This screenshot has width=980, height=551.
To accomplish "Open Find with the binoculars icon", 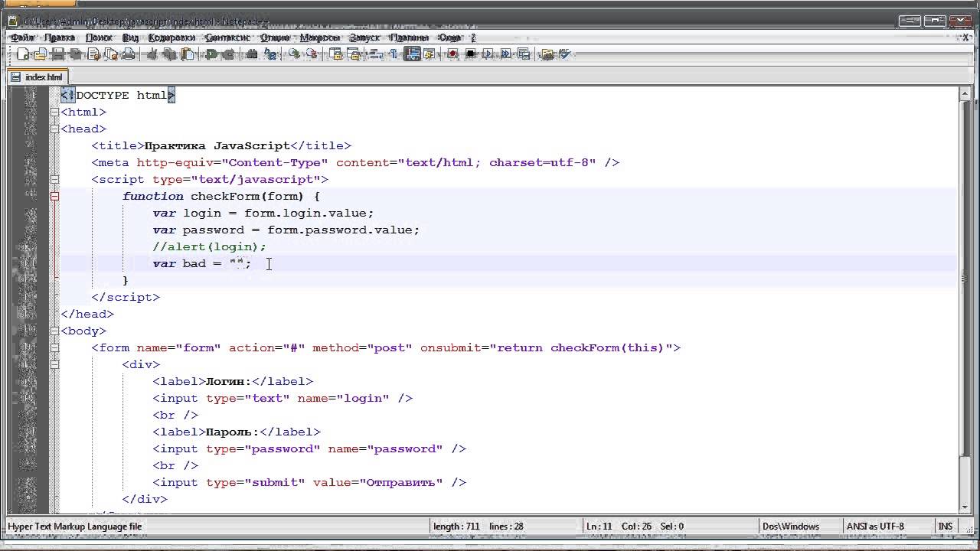I will click(x=252, y=54).
